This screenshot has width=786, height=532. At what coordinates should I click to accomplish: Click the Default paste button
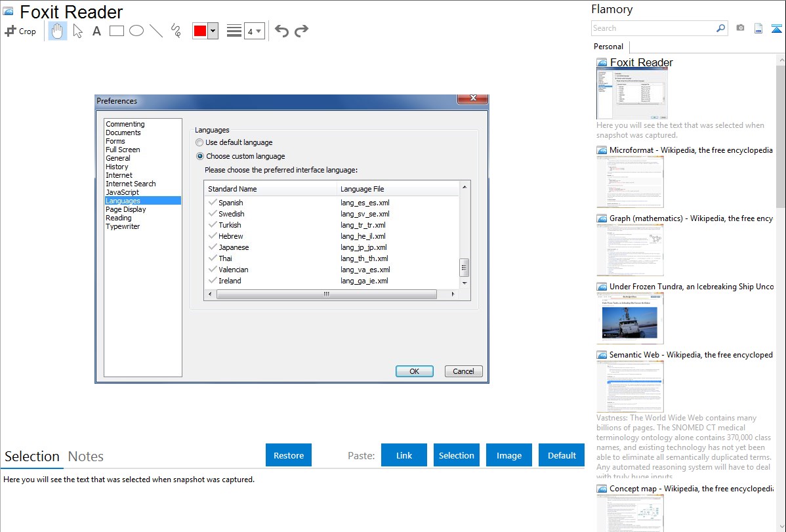(x=562, y=455)
